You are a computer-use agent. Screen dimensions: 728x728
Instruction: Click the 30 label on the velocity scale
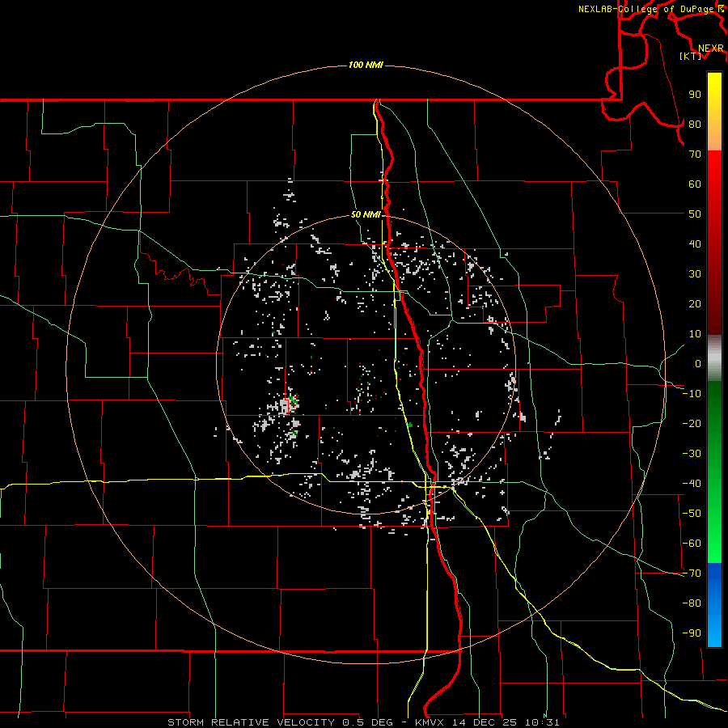click(695, 274)
